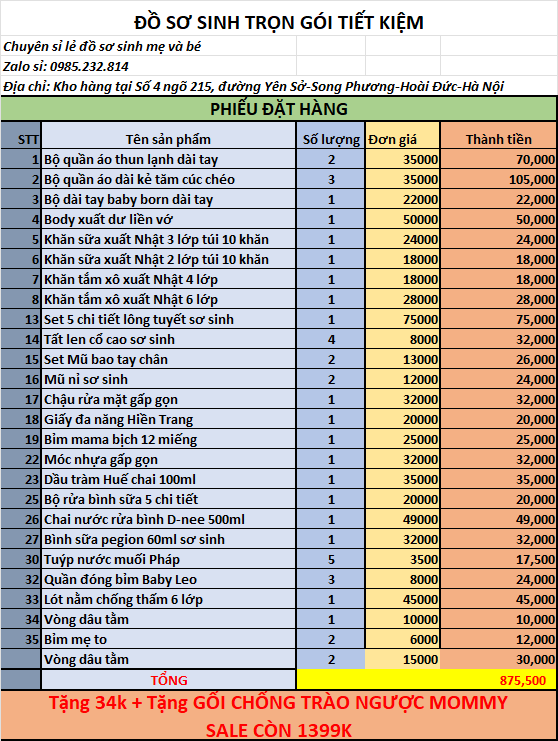
Task: Select the 'Địa chỉ' address line
Action: pos(253,86)
